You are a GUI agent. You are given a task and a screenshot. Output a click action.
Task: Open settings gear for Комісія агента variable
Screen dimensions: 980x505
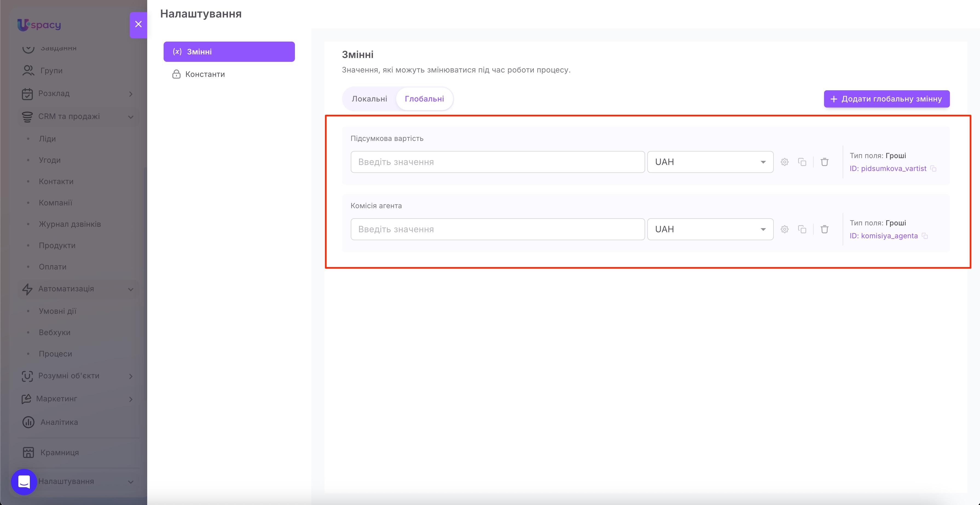click(784, 229)
